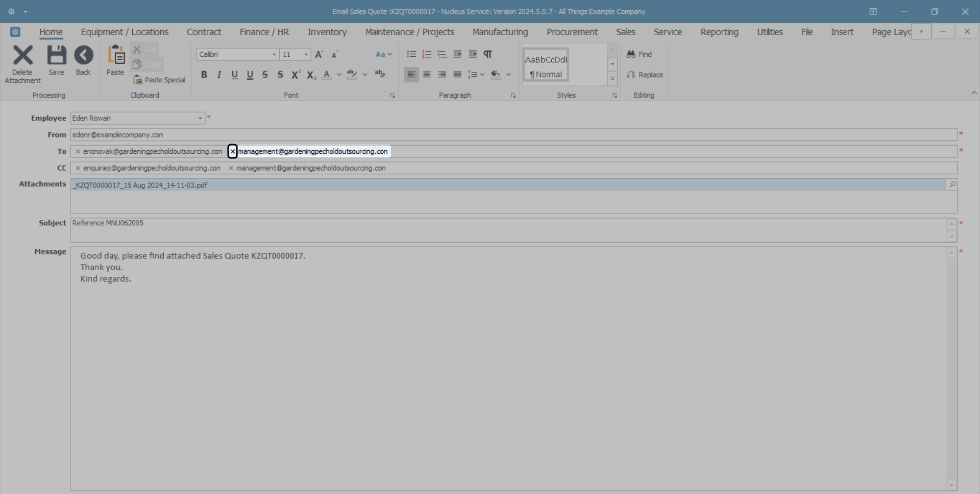Open the Inventory tab
The image size is (980, 494).
coord(327,32)
